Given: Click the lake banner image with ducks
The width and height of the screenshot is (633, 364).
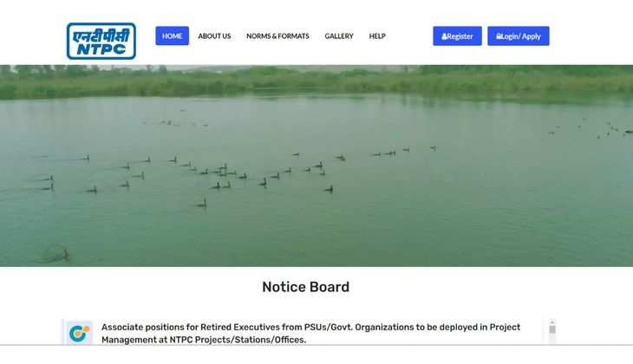Looking at the screenshot, I should click(x=316, y=166).
